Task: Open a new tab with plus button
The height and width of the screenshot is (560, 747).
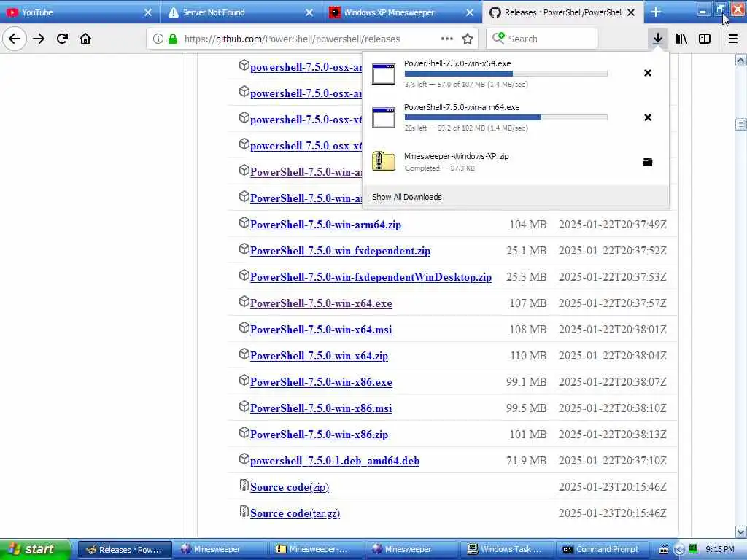Action: click(656, 12)
